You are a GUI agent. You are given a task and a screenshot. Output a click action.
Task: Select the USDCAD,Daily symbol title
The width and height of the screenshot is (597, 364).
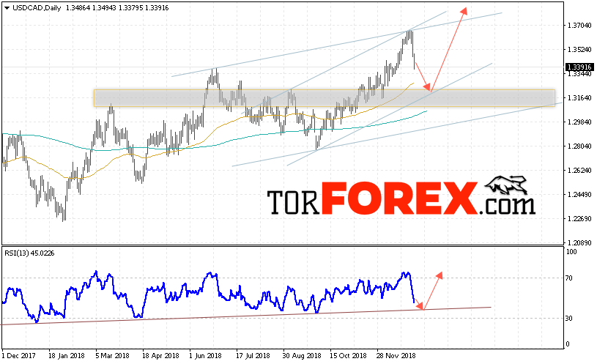click(37, 8)
